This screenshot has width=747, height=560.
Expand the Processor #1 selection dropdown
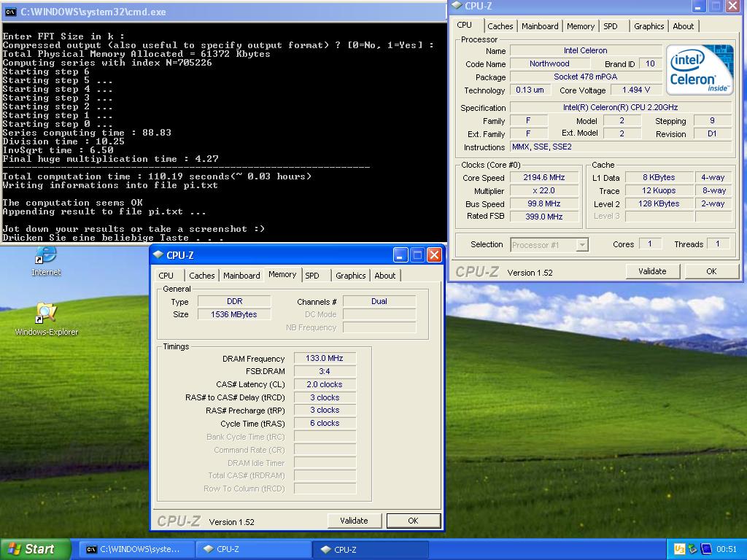pos(581,245)
